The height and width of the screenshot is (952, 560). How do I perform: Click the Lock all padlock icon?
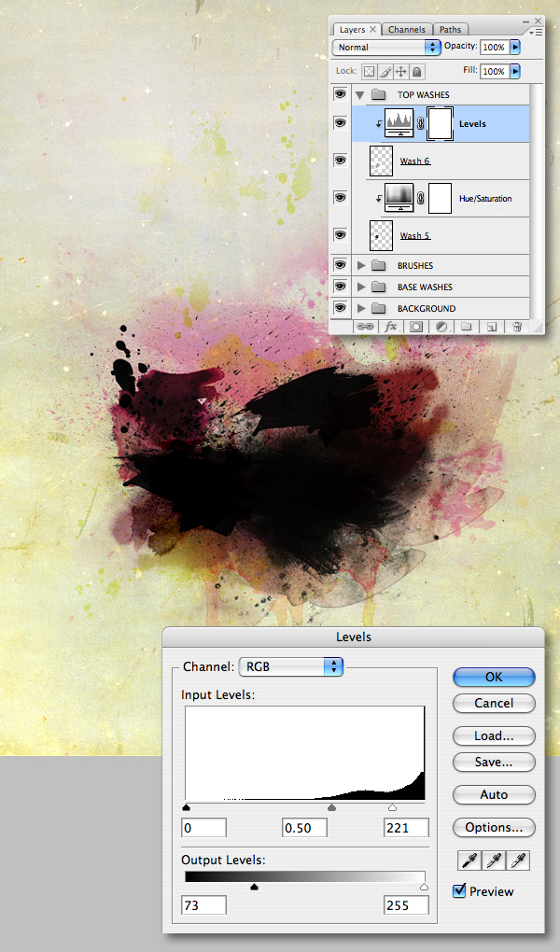(416, 72)
